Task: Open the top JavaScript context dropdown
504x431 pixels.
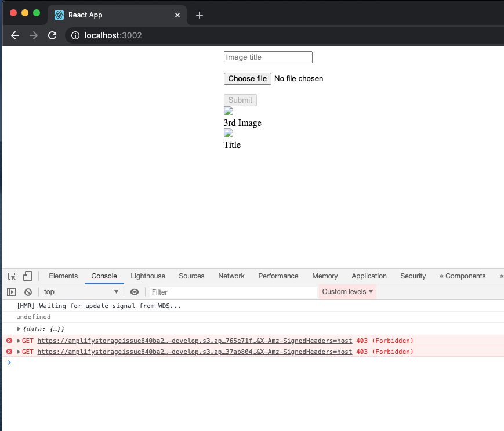Action: [x=81, y=292]
